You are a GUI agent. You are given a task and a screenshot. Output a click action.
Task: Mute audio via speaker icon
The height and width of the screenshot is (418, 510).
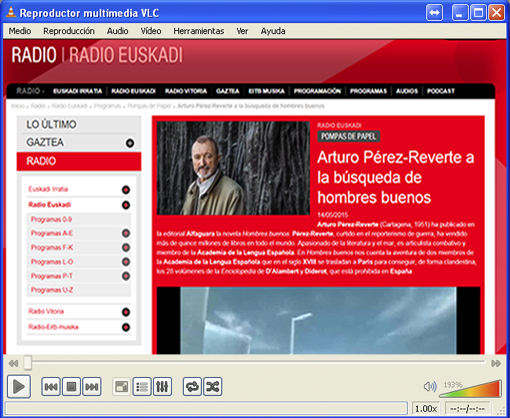tap(430, 387)
